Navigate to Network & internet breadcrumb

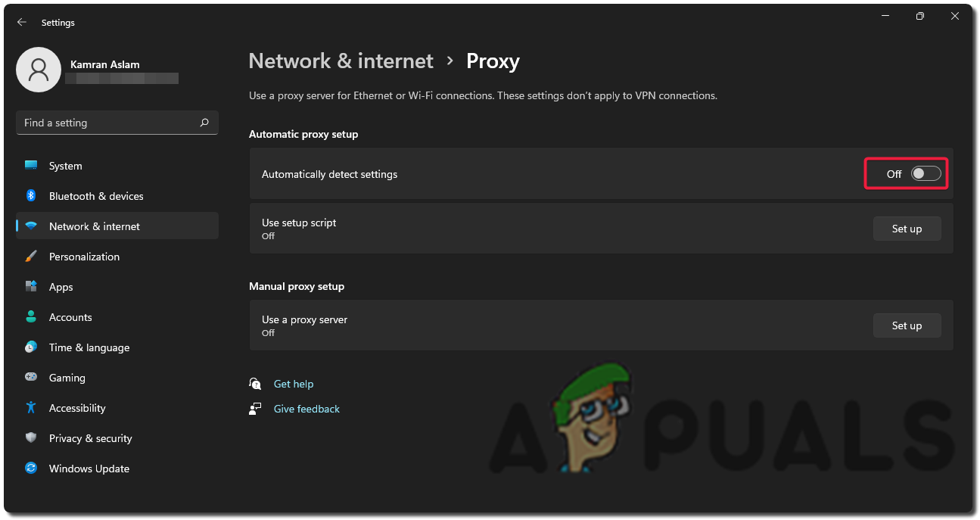[x=341, y=61]
